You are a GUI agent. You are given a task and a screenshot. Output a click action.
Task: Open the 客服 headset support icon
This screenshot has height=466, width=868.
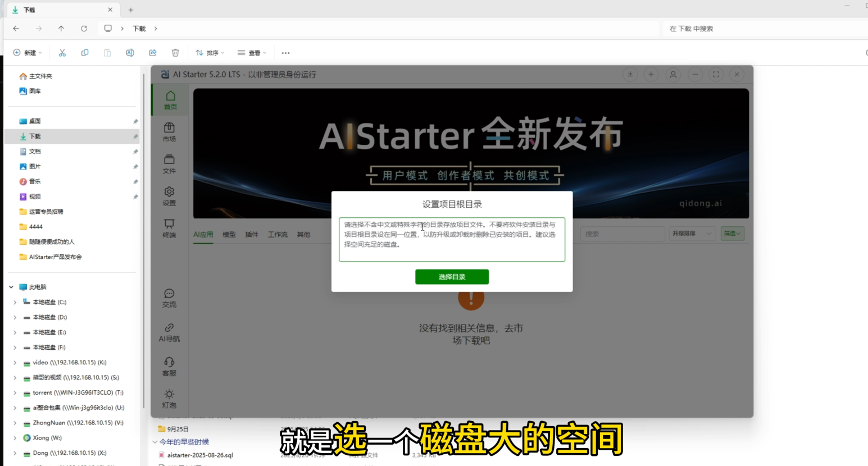[169, 366]
